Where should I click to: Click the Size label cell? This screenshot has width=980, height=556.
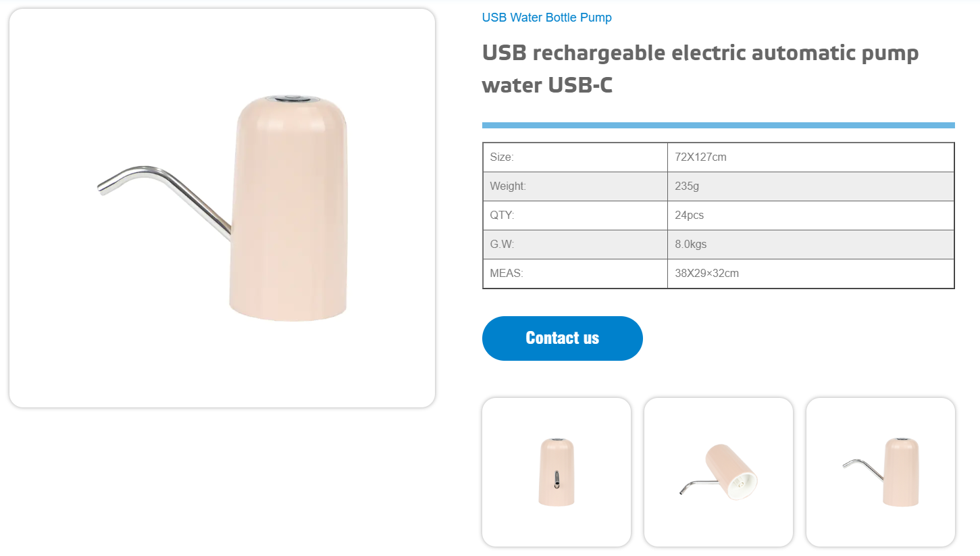575,157
